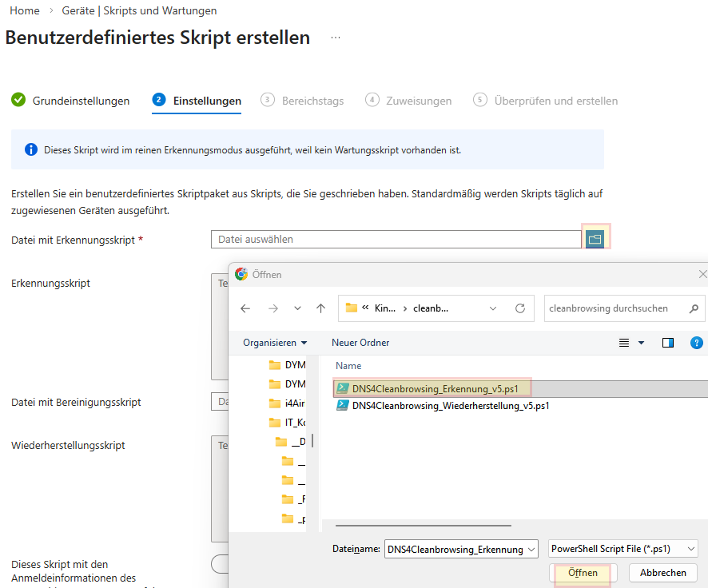Toggle the run with logged-on credentials switch
The image size is (708, 588).
[x=220, y=564]
